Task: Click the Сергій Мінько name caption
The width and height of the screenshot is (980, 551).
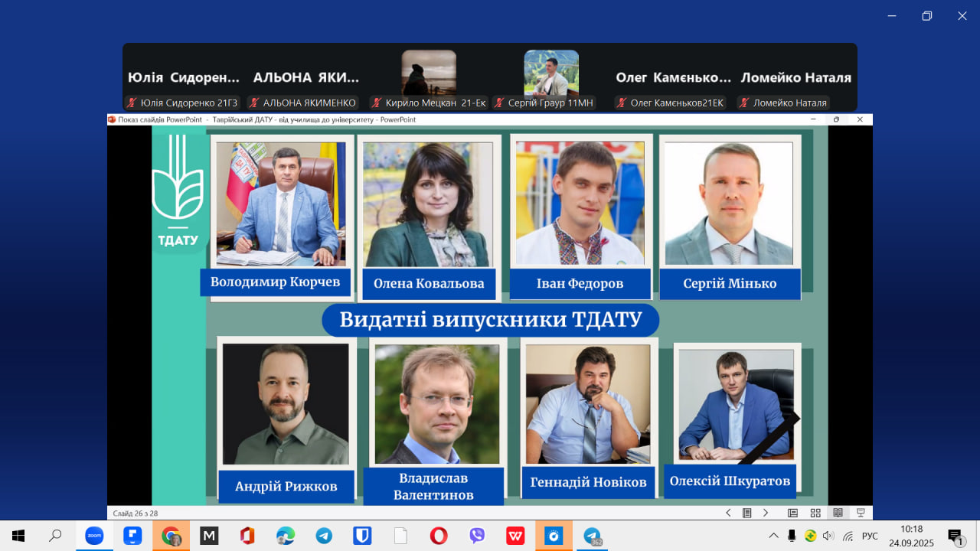Action: [x=730, y=283]
